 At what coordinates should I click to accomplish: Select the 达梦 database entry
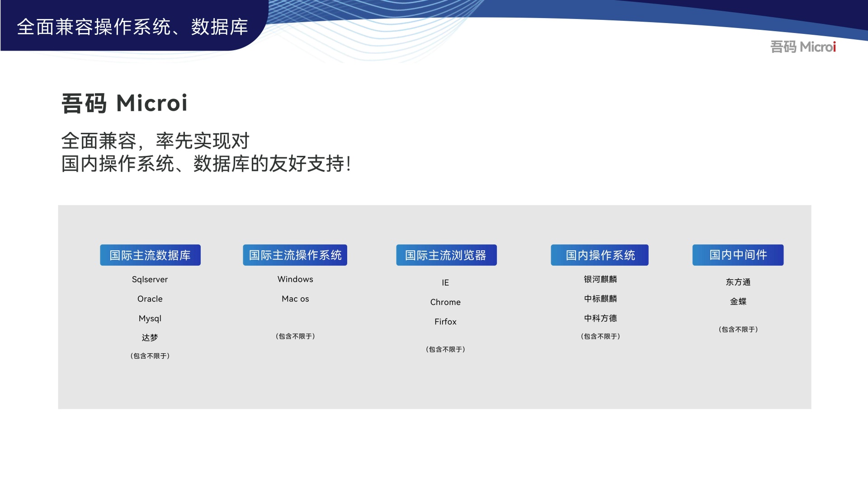[150, 338]
